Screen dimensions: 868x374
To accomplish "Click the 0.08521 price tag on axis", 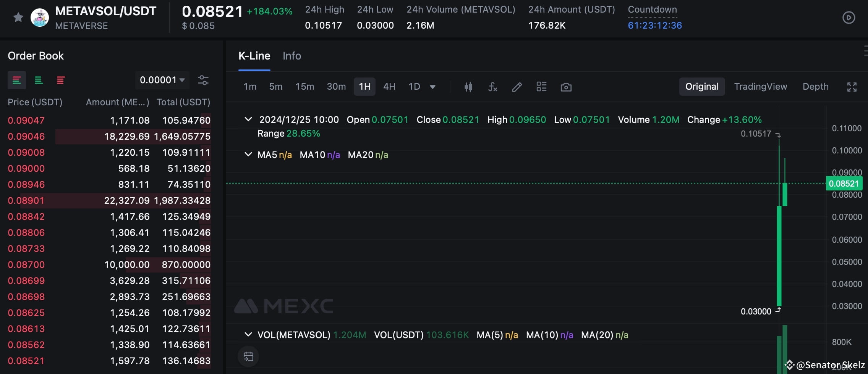I will 844,184.
